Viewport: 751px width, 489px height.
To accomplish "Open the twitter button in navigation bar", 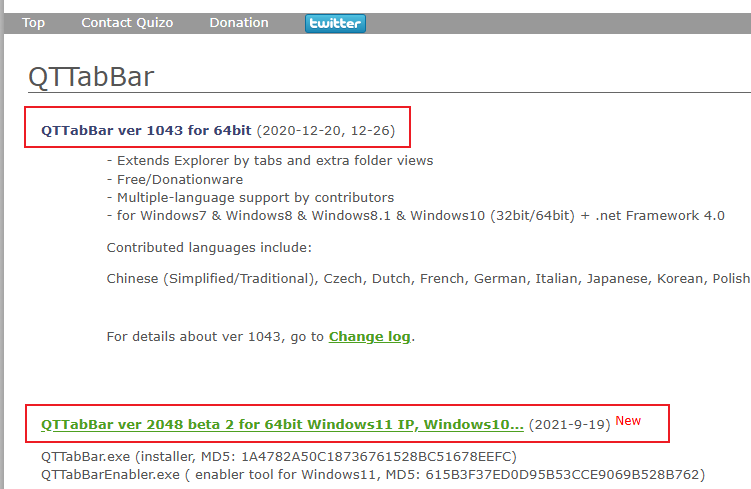I will (x=335, y=23).
